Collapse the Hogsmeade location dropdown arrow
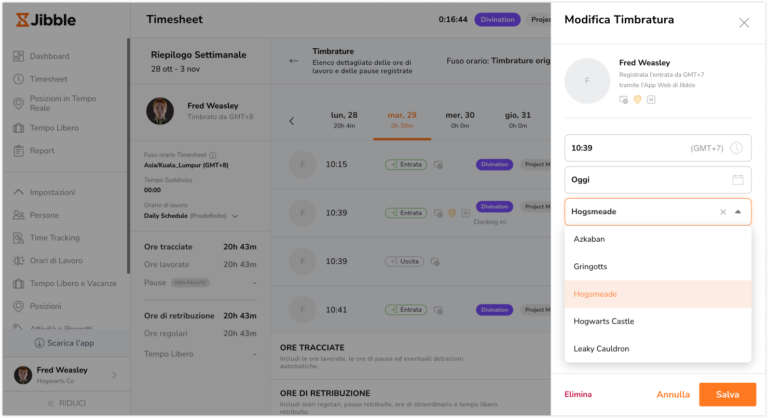This screenshot has height=418, width=768. (x=738, y=212)
